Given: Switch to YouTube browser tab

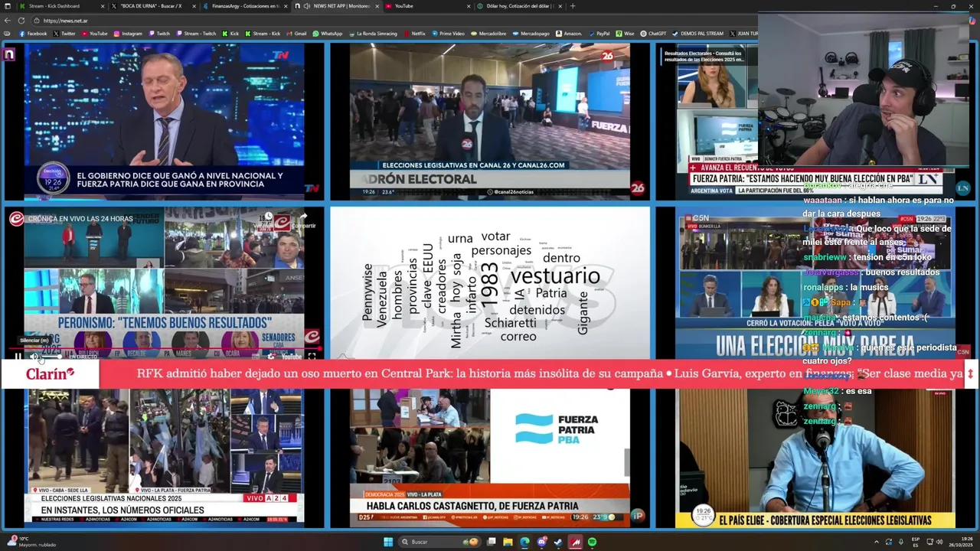Looking at the screenshot, I should tap(429, 6).
